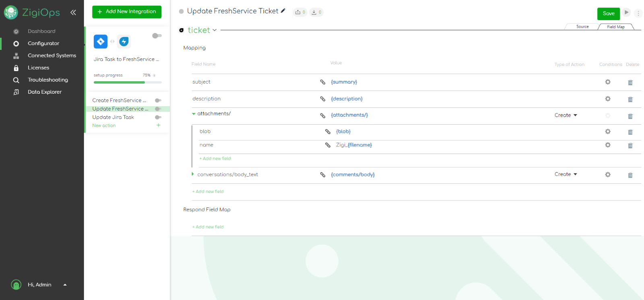Screen dimensions: 644x300
Task: Click the Admin user avatar
Action: (x=16, y=285)
